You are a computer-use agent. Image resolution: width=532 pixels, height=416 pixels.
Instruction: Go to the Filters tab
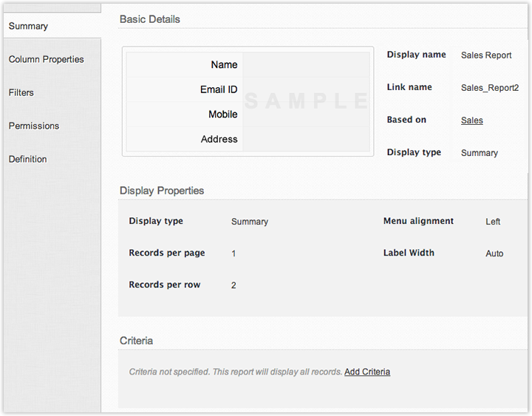click(x=21, y=93)
